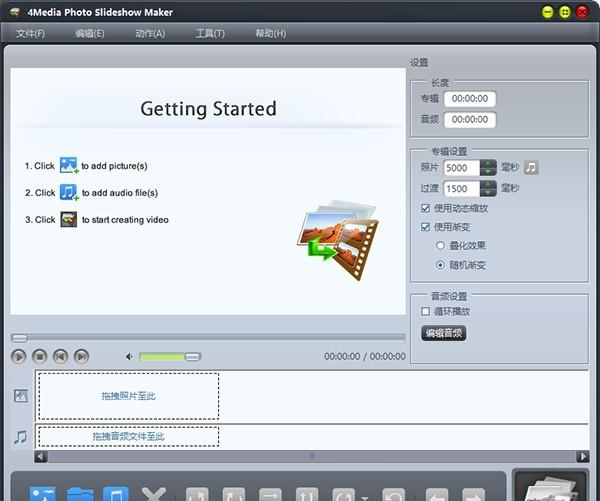Open the 工具(T) menu
The width and height of the screenshot is (600, 501).
tap(210, 34)
